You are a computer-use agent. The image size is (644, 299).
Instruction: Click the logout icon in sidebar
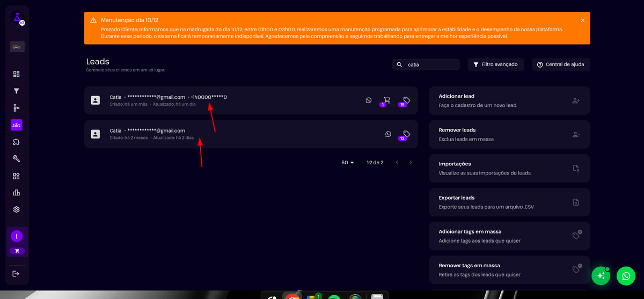[16, 274]
